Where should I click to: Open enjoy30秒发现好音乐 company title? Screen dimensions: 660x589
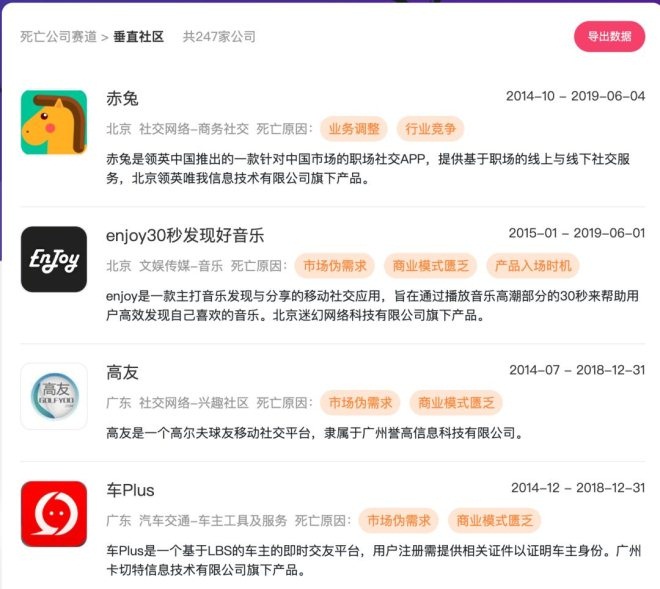[x=185, y=235]
